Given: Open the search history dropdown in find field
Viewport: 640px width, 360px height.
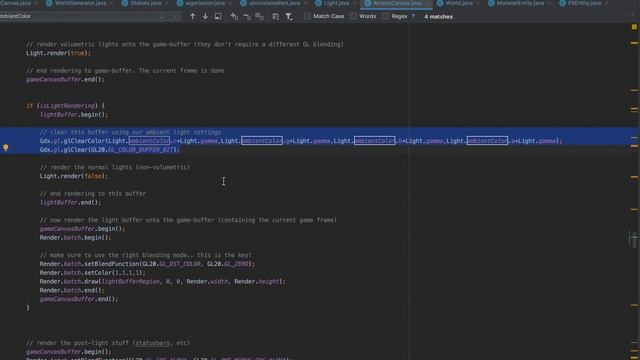Looking at the screenshot, I should point(162,16).
